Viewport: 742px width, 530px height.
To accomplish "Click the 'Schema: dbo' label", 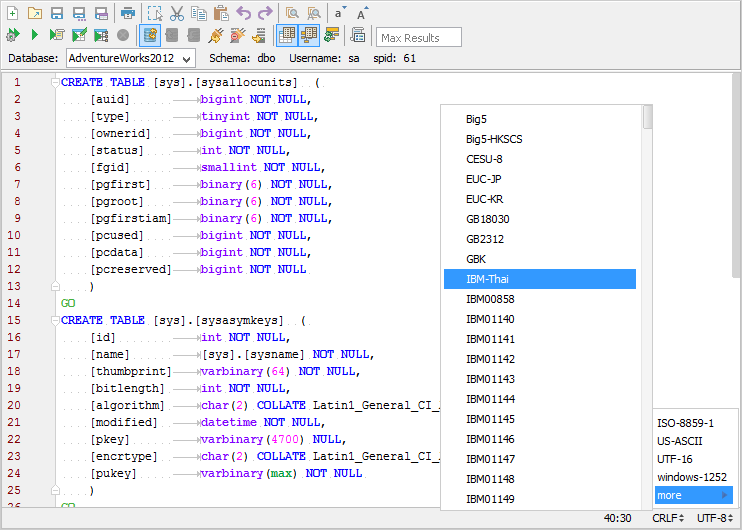I will pos(242,59).
